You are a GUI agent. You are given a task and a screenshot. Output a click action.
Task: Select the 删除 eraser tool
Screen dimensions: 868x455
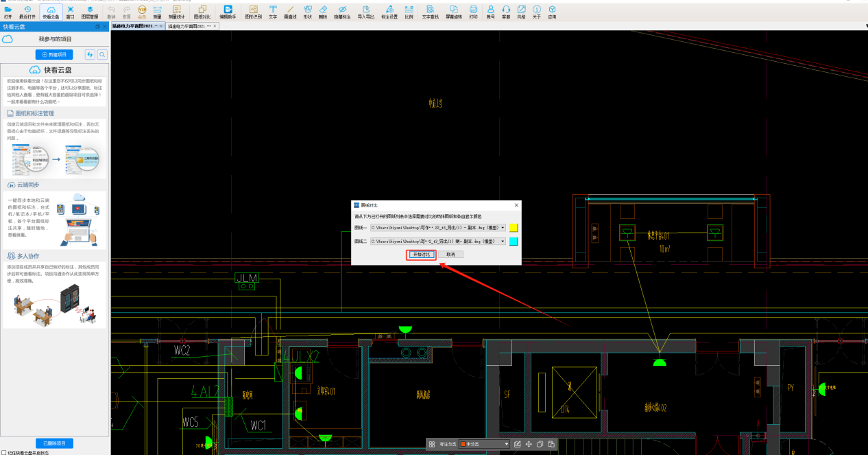[323, 11]
